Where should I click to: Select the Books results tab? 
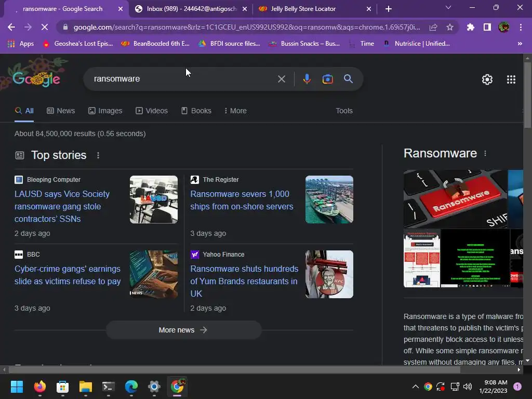pos(196,111)
